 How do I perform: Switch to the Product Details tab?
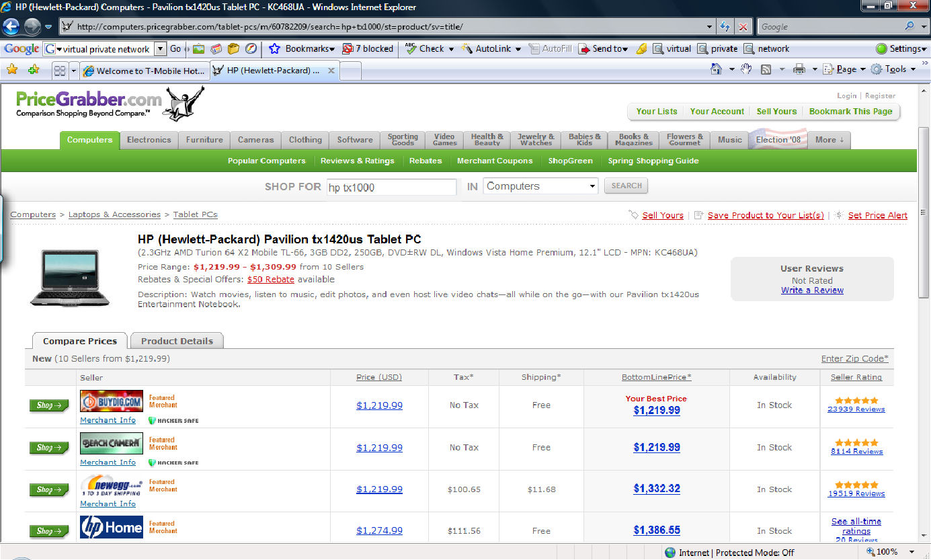pyautogui.click(x=177, y=341)
